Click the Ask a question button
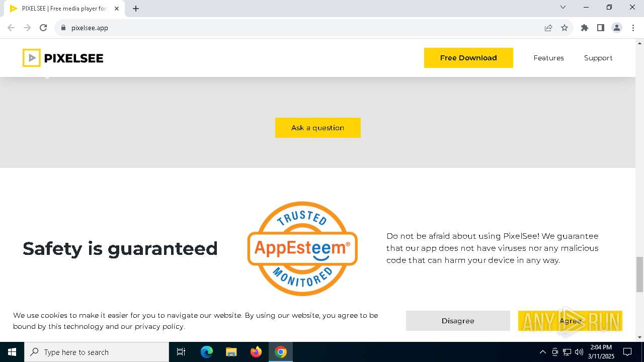The width and height of the screenshot is (644, 362). click(318, 128)
